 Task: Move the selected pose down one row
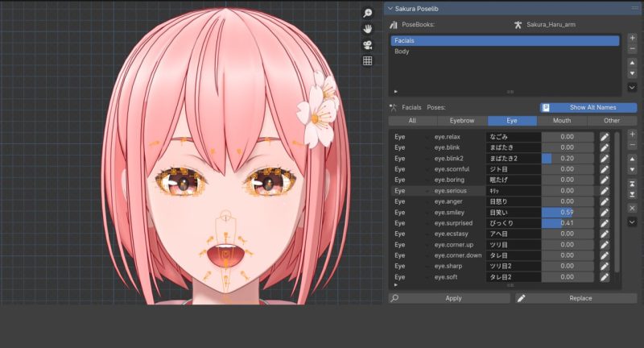632,169
